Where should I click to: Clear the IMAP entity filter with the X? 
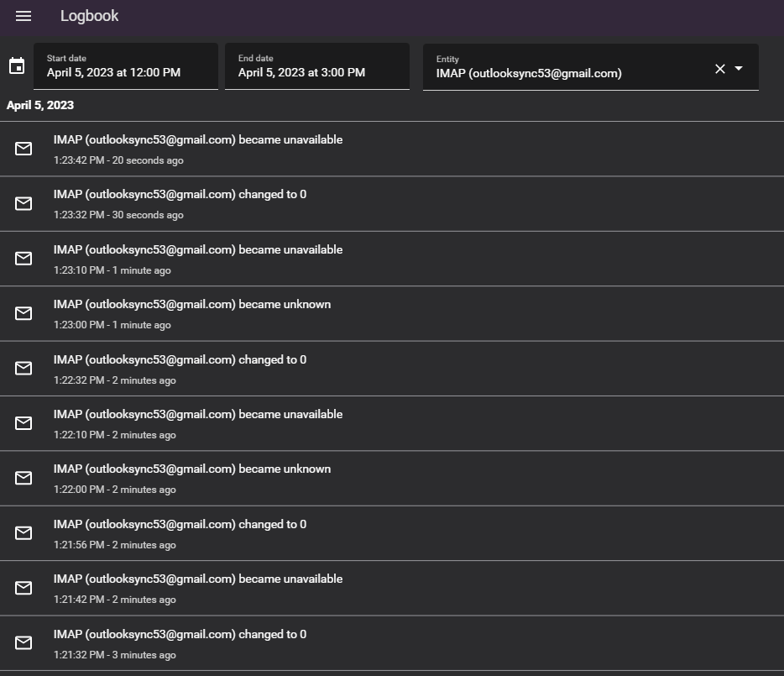click(x=719, y=69)
